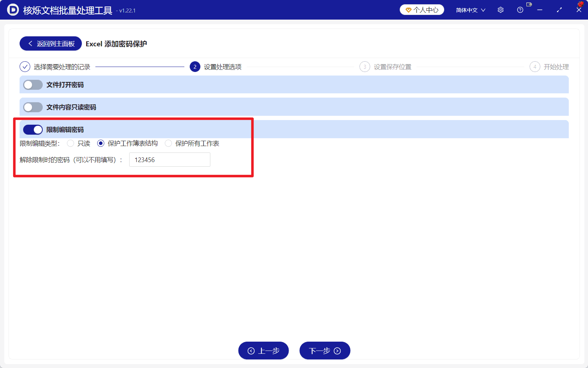Click the help question mark icon
The width and height of the screenshot is (588, 368).
coord(520,10)
